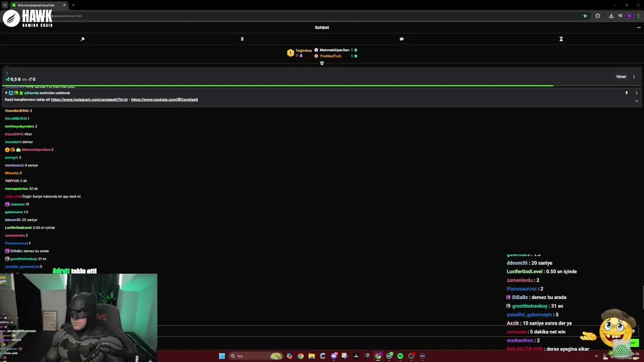Click the monterazzi username
Screen dimensions: 644x362
point(14,165)
